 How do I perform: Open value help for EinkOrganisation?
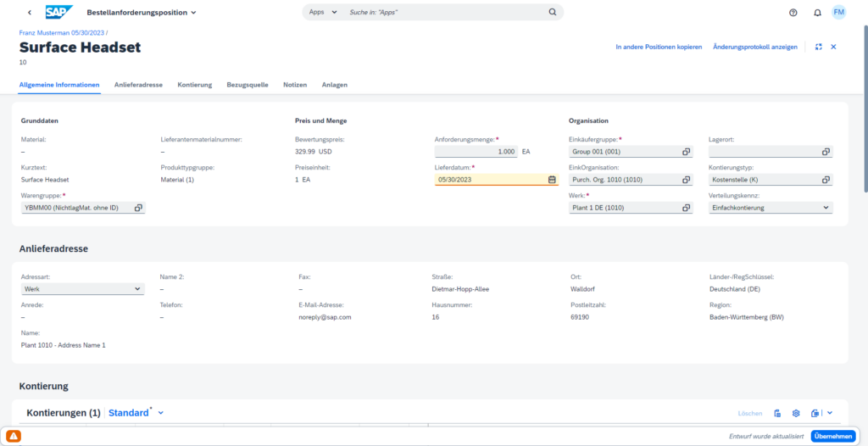[686, 180]
